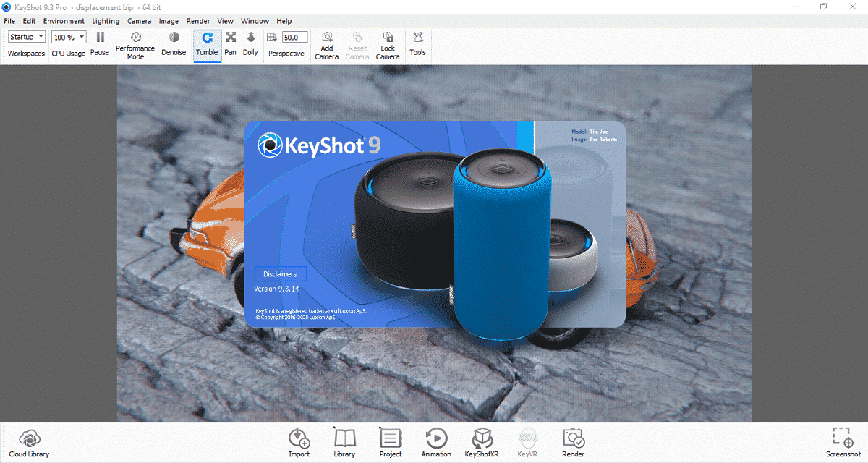Select the Pan camera tool
The image size is (868, 463).
[x=231, y=43]
